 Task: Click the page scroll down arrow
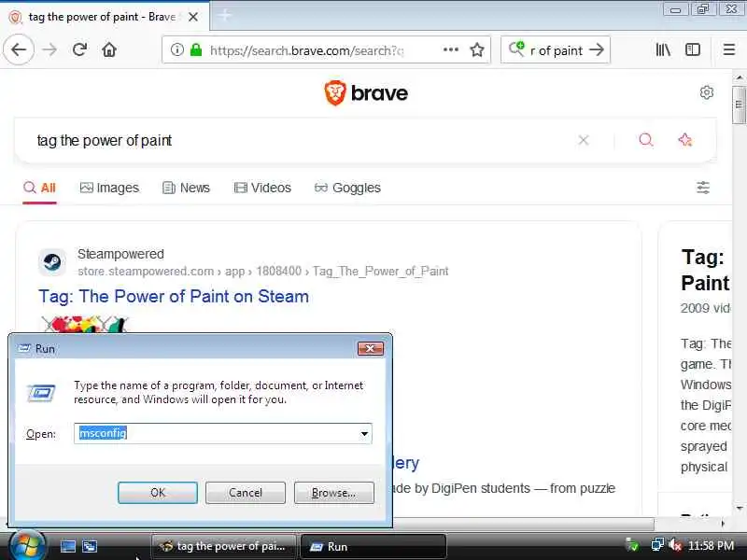pos(739,508)
